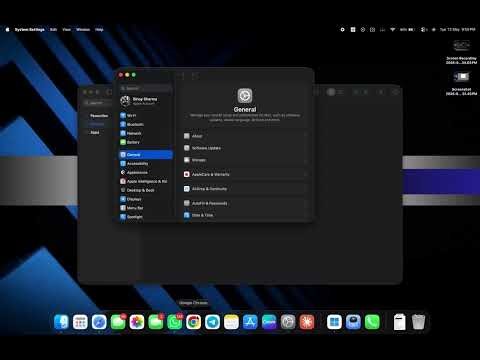The height and width of the screenshot is (360, 480).
Task: Open the AutoFill & Passwords row
Action: [x=245, y=203]
